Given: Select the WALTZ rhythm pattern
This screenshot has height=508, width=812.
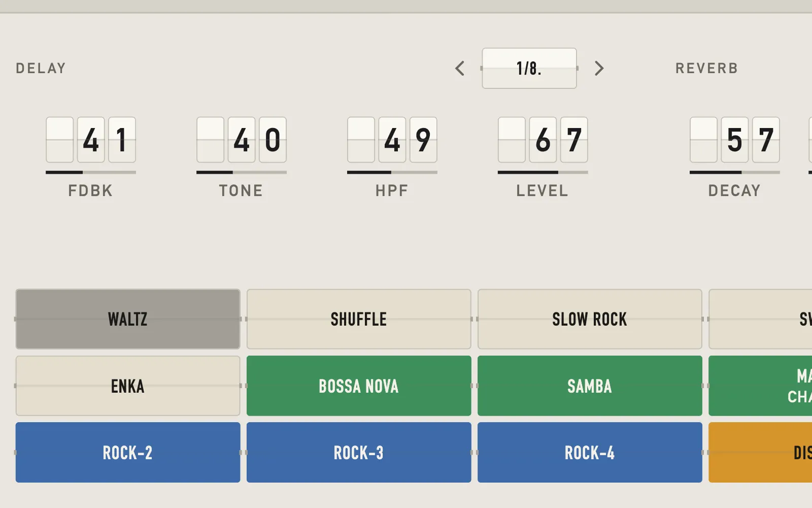Looking at the screenshot, I should pos(128,319).
